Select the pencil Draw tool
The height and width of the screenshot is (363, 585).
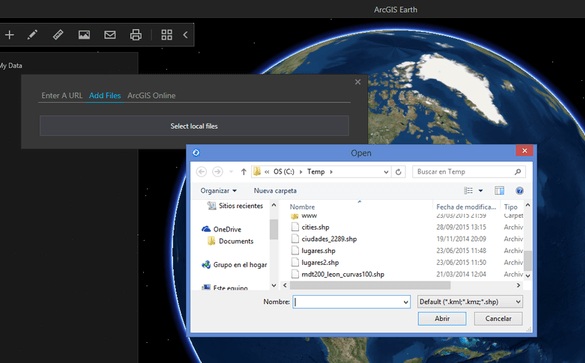pos(32,35)
